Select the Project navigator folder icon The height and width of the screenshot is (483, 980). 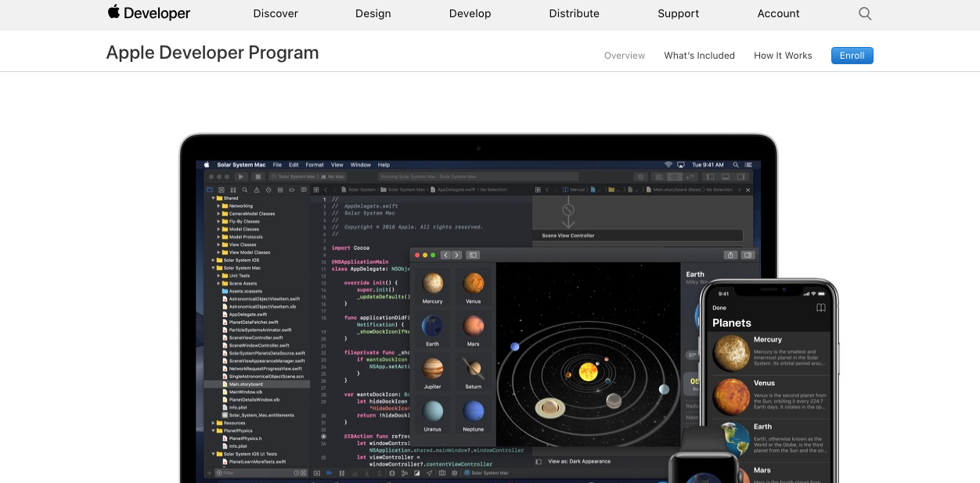(x=210, y=189)
